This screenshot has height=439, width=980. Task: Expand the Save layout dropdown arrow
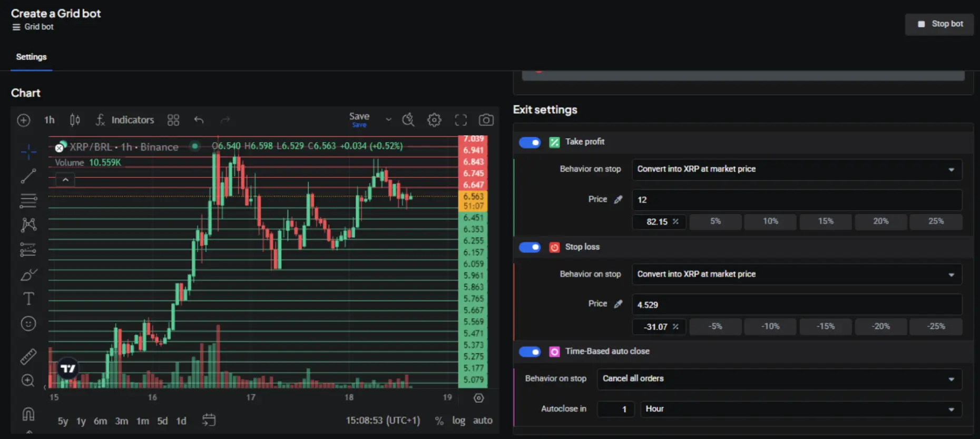coord(388,119)
